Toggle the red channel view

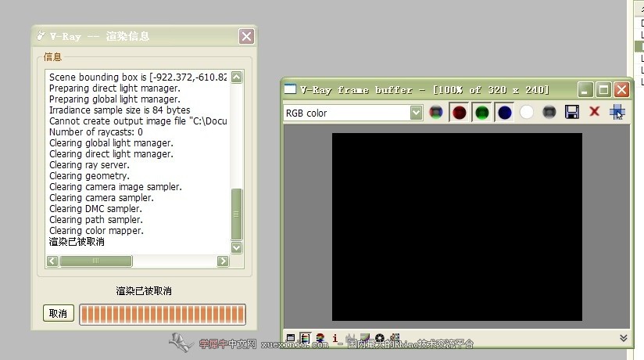pos(460,113)
